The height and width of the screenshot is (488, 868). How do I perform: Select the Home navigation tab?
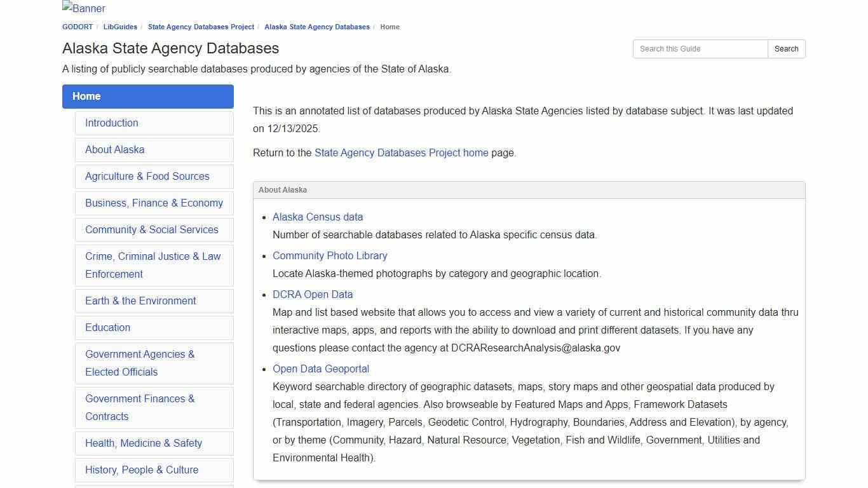coord(86,96)
